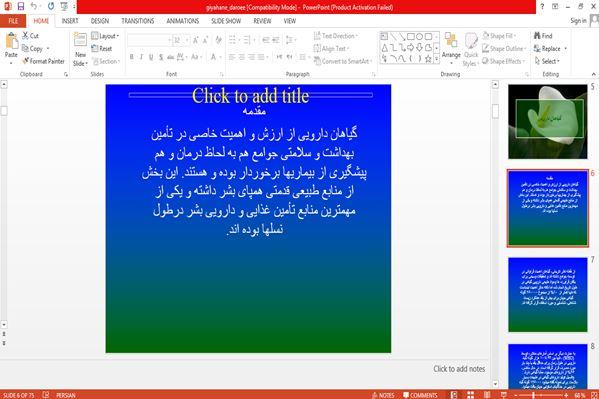Screen dimensions: 599x399
Task: Click the zoom in plus button
Action: click(x=567, y=395)
